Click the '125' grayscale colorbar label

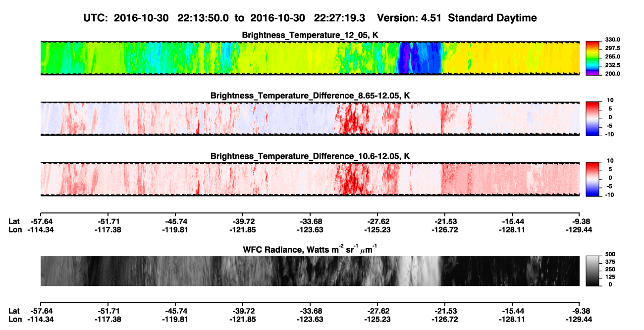tap(610, 277)
